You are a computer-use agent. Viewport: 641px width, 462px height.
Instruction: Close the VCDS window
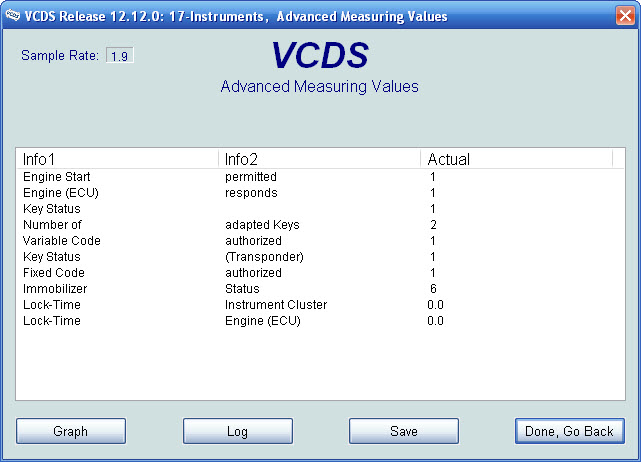pos(625,16)
